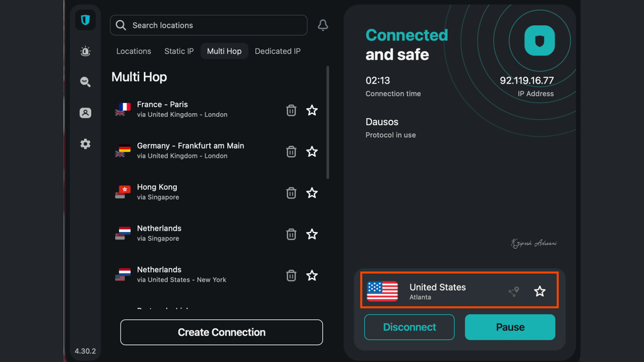Viewport: 644px width, 362px height.
Task: Open the Search magnifier icon in sidebar
Action: 86,82
